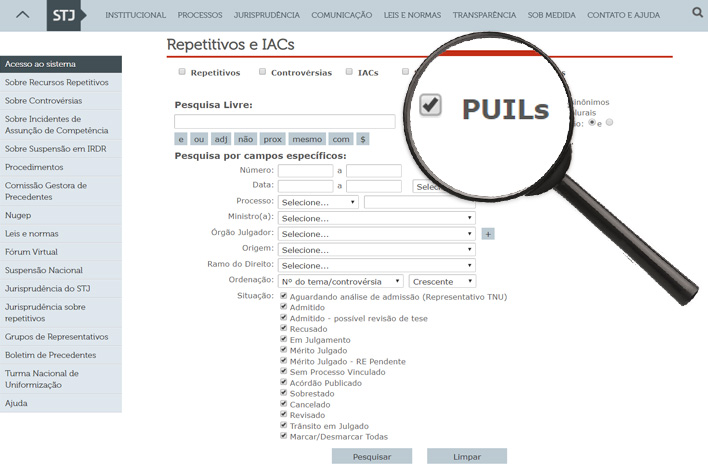Insert the 'adj' search operator
This screenshot has width=708, height=472.
(221, 139)
